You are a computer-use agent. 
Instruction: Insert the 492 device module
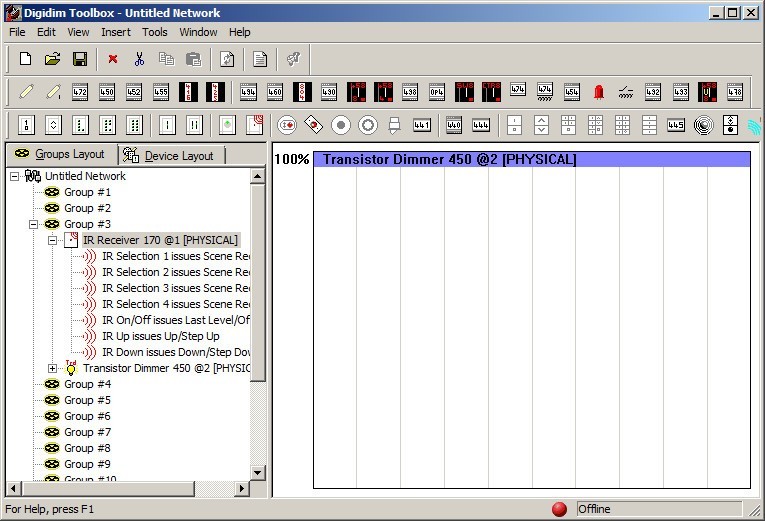[653, 92]
